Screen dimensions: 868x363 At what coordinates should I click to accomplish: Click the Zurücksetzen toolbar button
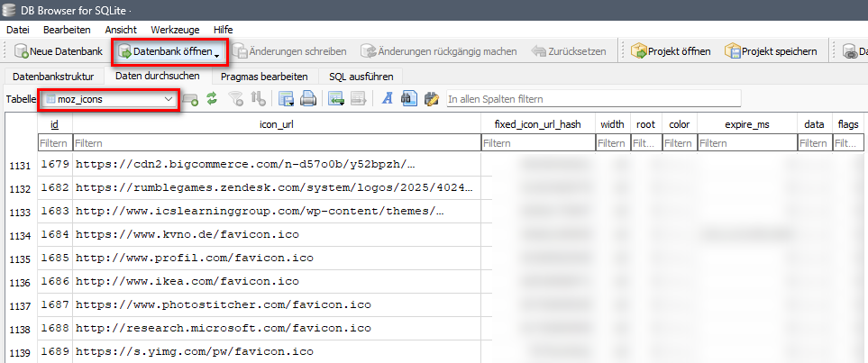(569, 51)
